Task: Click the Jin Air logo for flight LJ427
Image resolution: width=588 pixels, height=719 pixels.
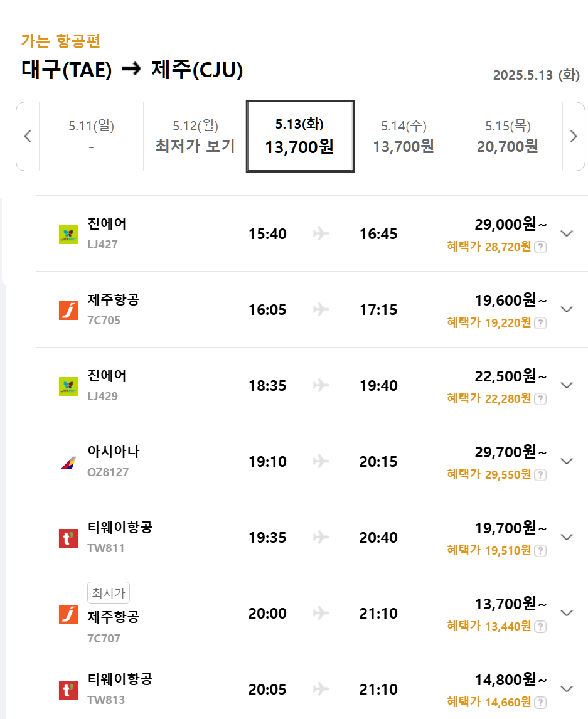Action: (68, 235)
